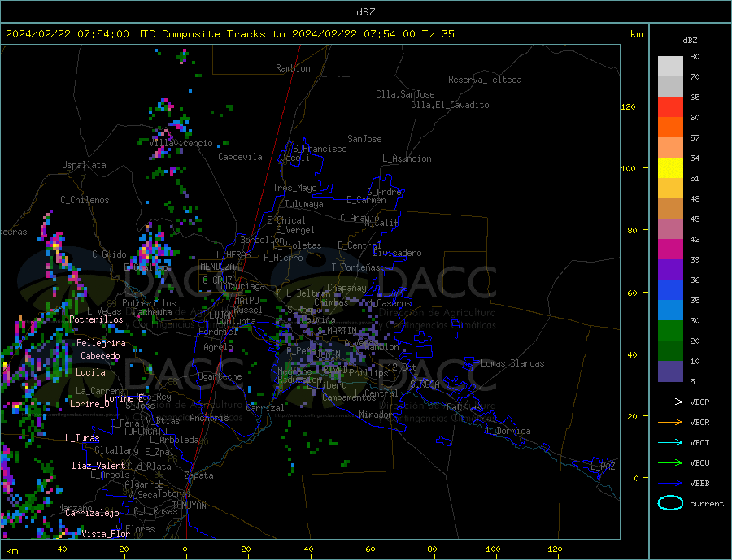Image resolution: width=732 pixels, height=560 pixels.
Task: Click the 'dBZ' title at window top
Action: [365, 12]
